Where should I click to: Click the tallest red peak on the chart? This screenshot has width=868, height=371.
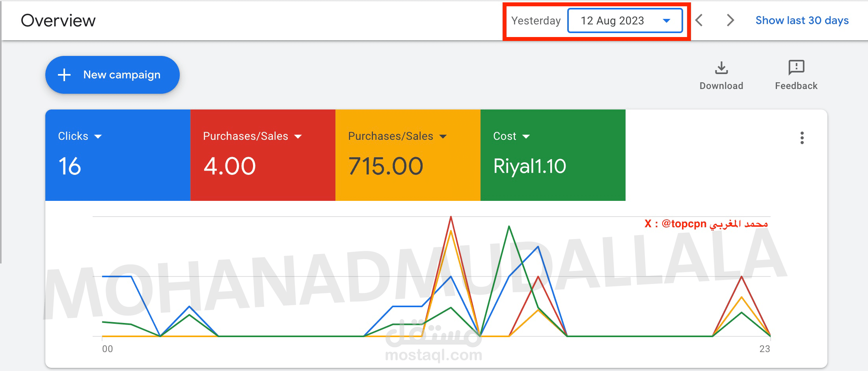451,217
